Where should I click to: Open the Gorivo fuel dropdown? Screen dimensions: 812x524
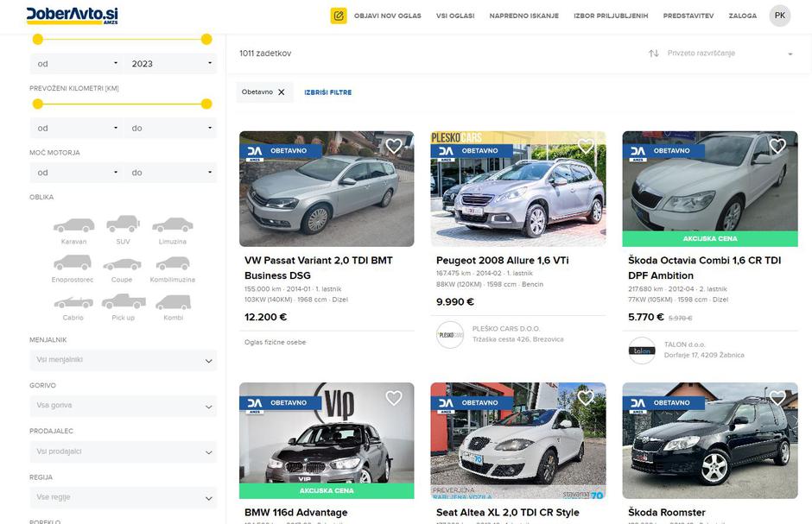pyautogui.click(x=123, y=406)
